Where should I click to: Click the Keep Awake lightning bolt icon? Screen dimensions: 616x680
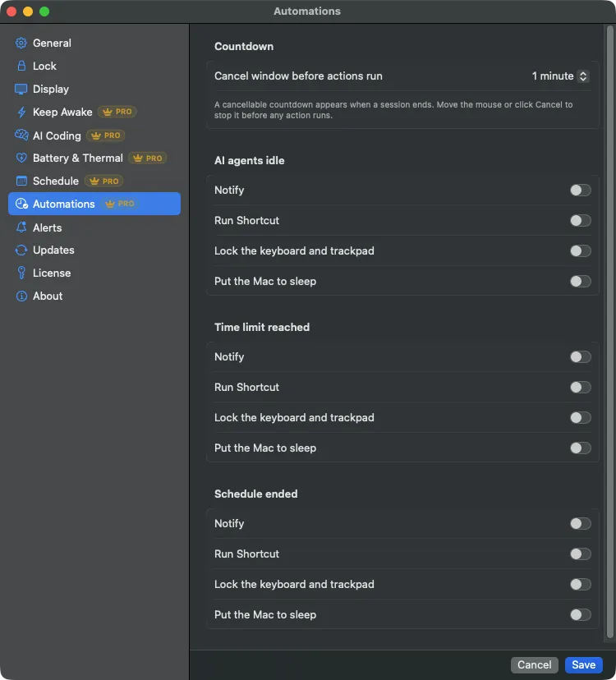(21, 112)
